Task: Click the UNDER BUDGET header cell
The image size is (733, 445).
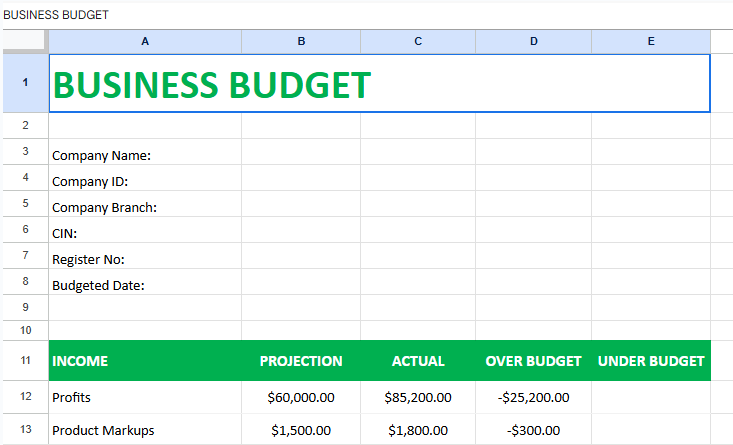Action: tap(651, 361)
